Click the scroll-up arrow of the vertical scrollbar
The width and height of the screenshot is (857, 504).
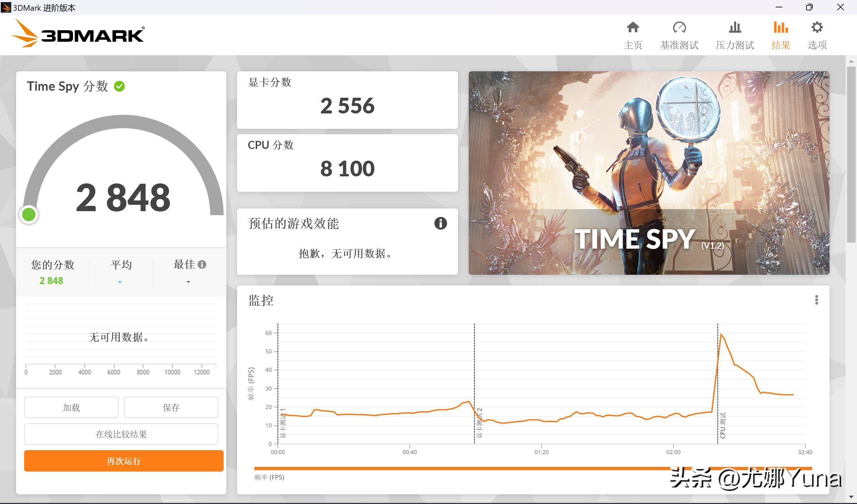[851, 61]
